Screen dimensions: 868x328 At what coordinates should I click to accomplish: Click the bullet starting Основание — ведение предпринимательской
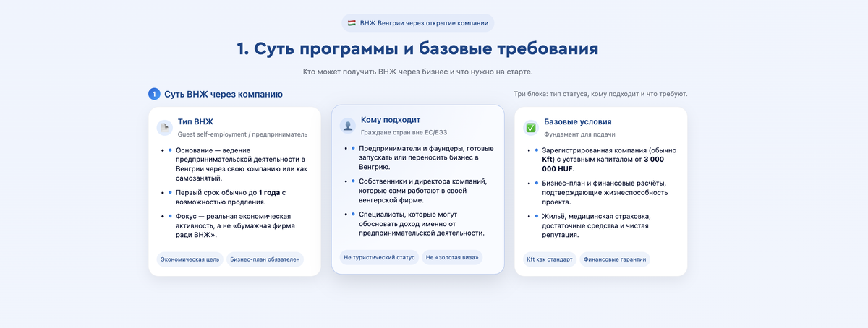point(243,164)
